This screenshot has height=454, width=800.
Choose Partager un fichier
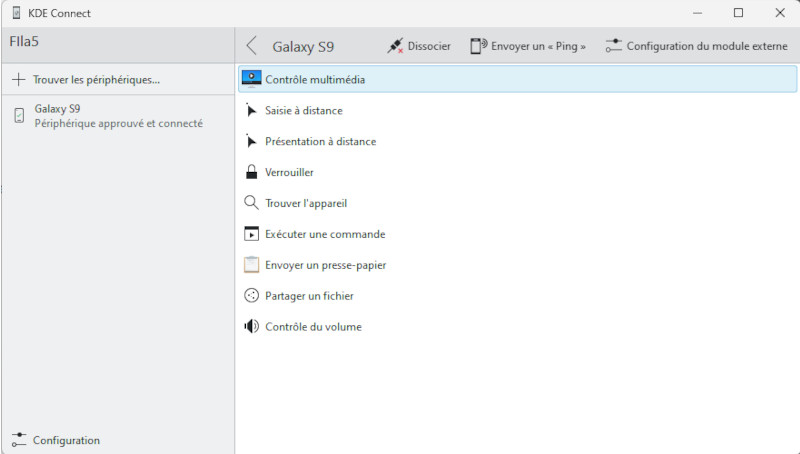click(517, 296)
